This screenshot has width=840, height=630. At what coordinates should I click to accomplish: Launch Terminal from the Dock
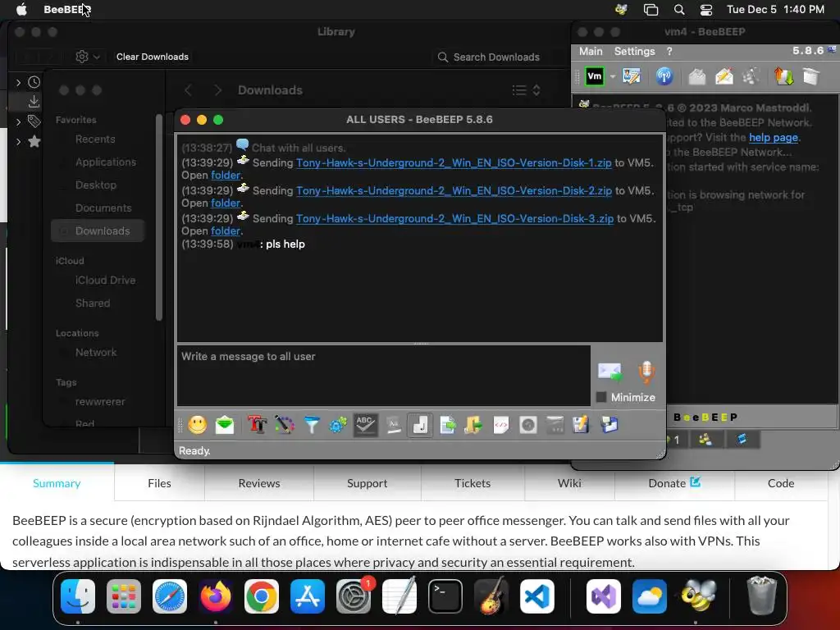(445, 596)
